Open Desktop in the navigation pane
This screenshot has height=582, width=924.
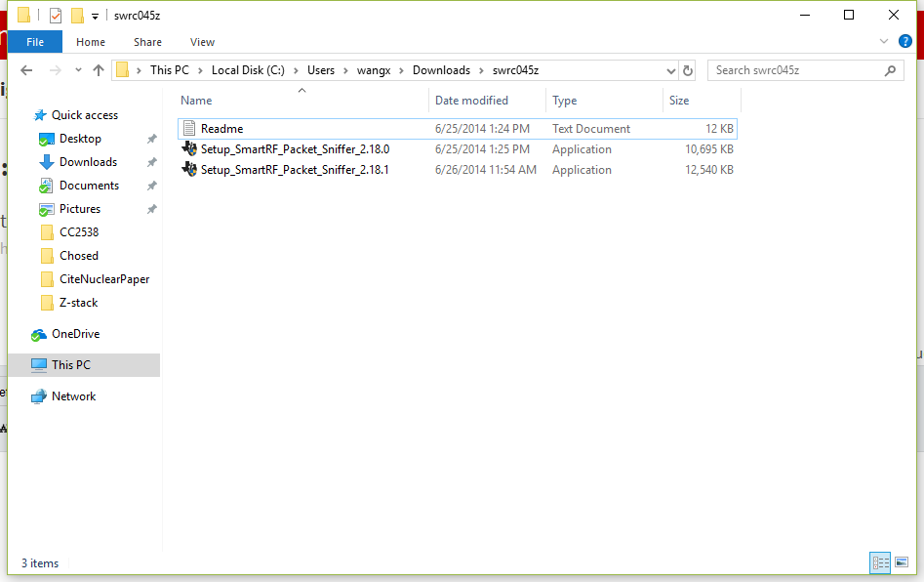click(80, 139)
